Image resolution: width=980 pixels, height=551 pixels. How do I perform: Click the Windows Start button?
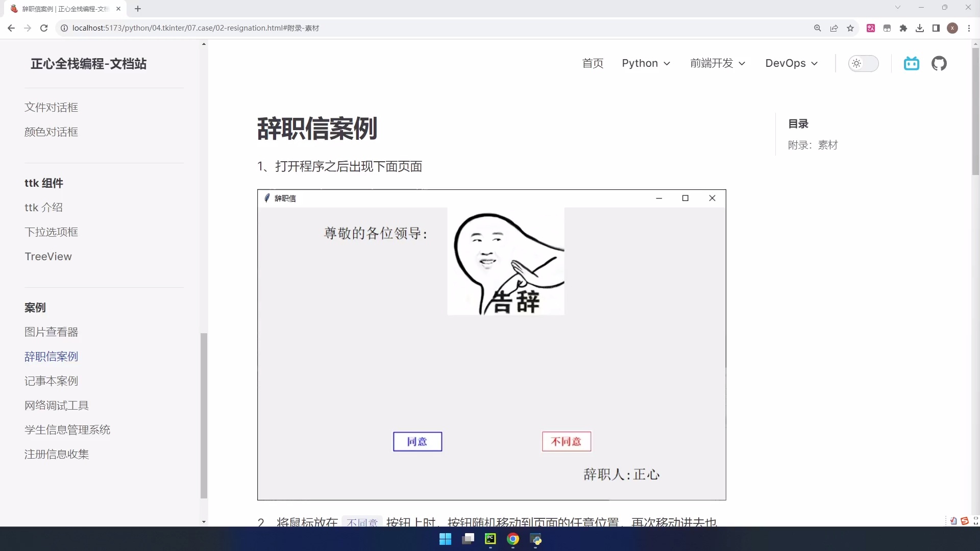(445, 539)
